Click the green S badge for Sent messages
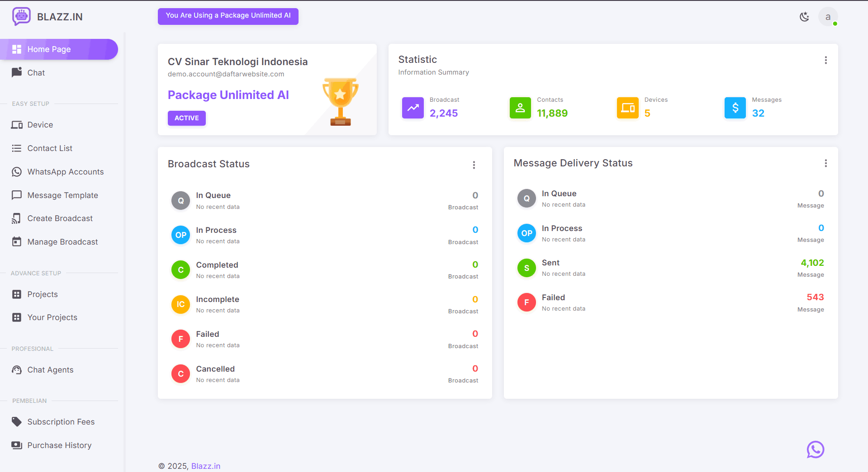 point(526,268)
